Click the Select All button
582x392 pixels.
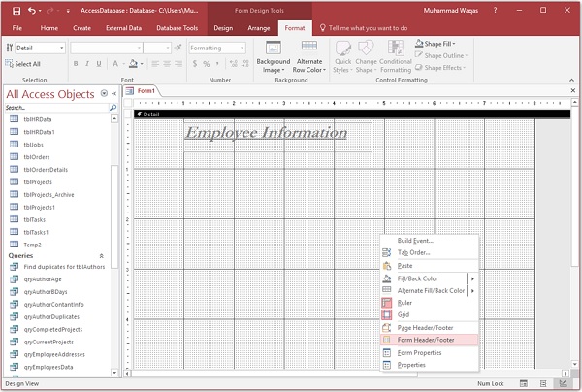click(x=27, y=64)
